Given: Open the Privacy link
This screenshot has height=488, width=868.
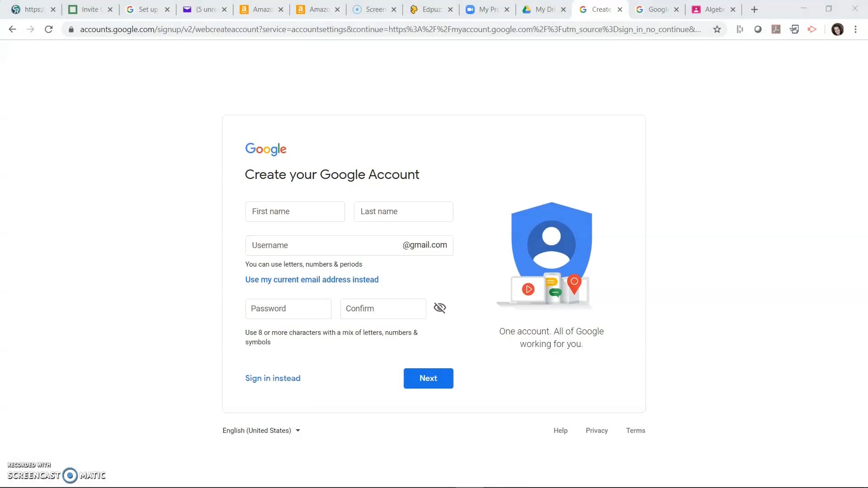Looking at the screenshot, I should click(597, 431).
